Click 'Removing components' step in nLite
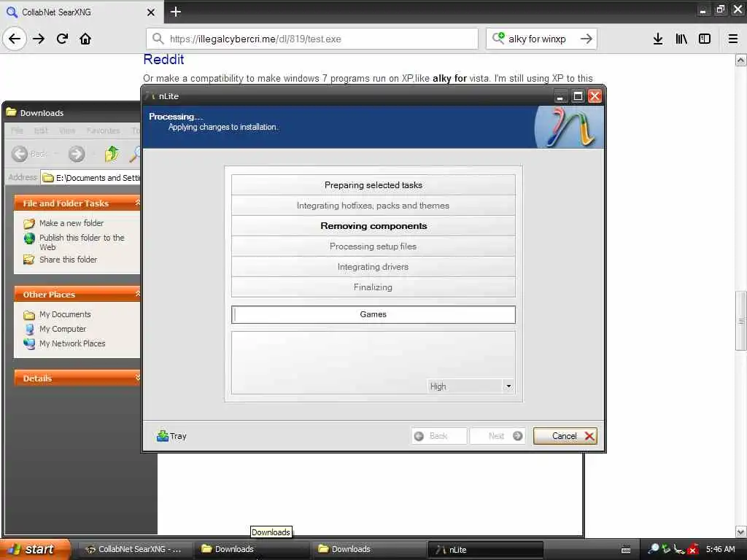The image size is (747, 560). [x=373, y=226]
